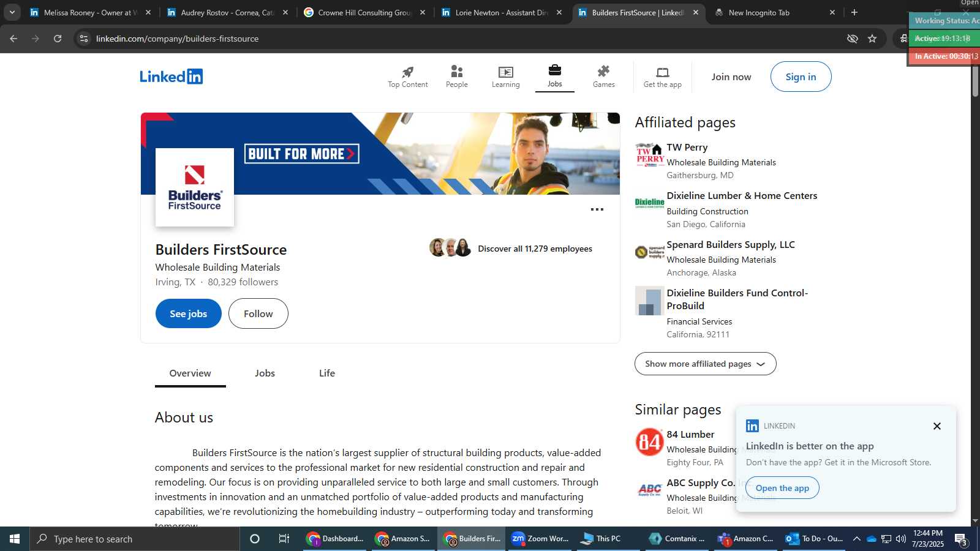The width and height of the screenshot is (980, 551).
Task: Click the See jobs button
Action: coord(189,313)
